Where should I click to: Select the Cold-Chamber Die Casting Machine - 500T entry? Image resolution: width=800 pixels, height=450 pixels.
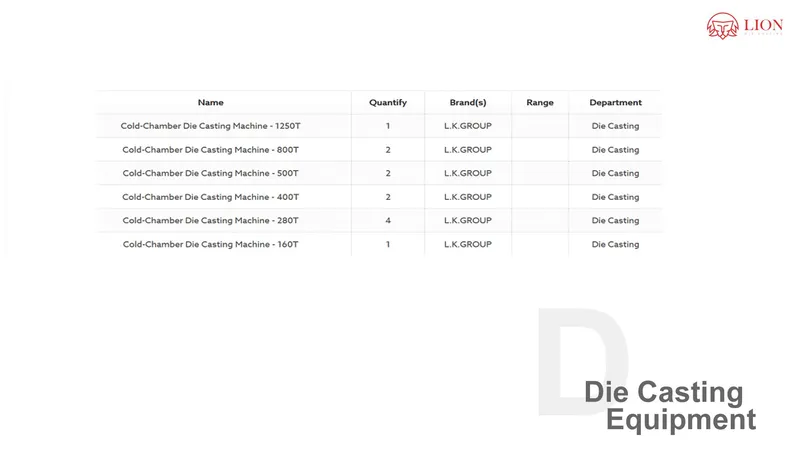[x=211, y=173]
